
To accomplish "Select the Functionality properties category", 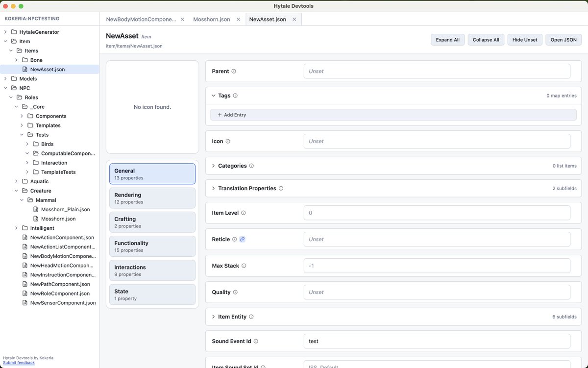I will point(152,246).
